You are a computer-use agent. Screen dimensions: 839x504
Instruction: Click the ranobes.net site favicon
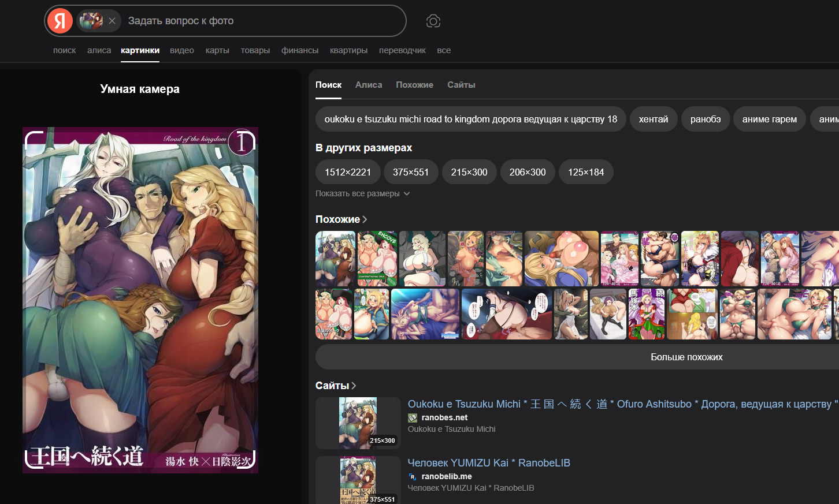413,417
